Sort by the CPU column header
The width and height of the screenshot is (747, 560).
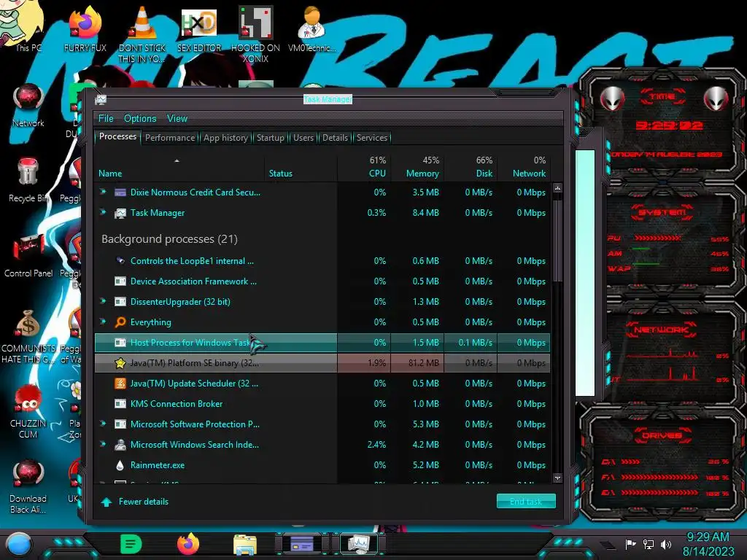364,168
